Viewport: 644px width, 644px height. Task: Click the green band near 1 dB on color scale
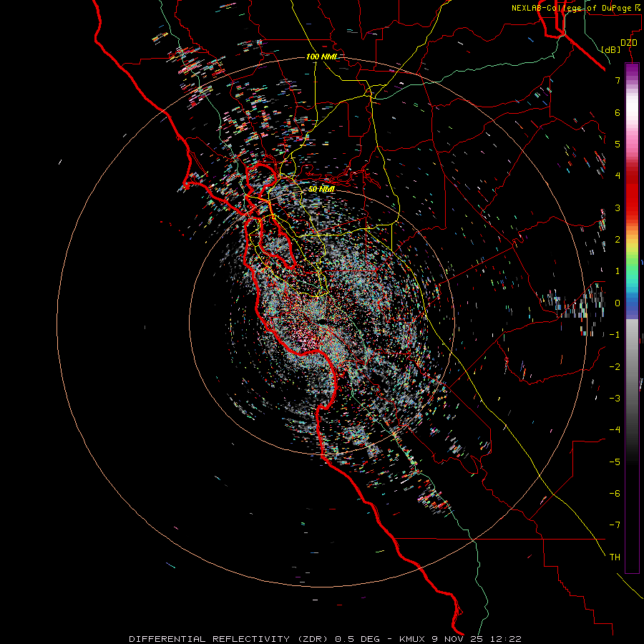(x=632, y=265)
